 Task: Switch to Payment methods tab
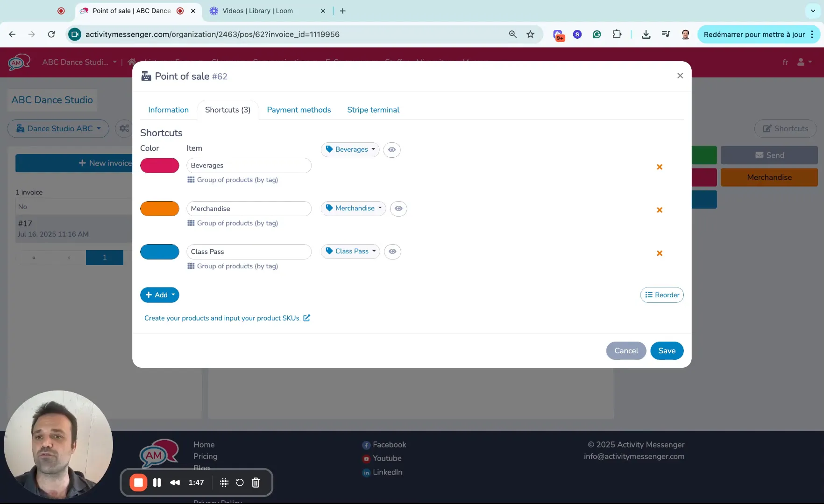[x=298, y=110]
